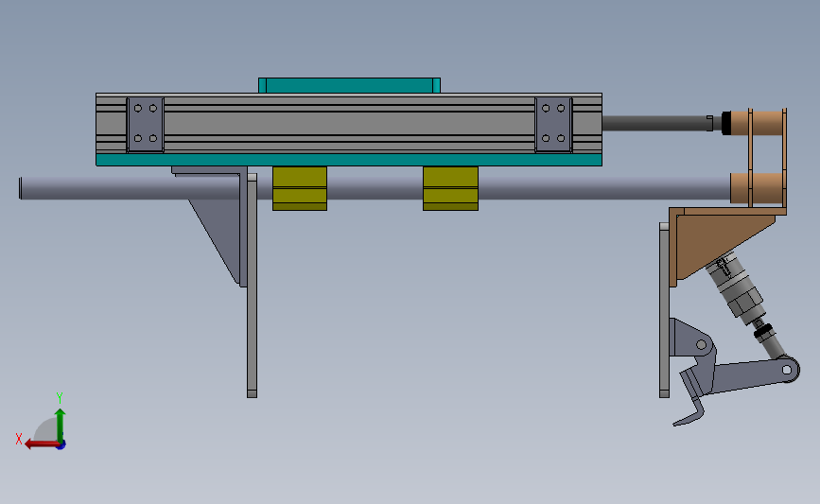Viewport: 820px width, 504px height.
Task: Click the green Y axis arrow of triad
Action: [x=61, y=425]
